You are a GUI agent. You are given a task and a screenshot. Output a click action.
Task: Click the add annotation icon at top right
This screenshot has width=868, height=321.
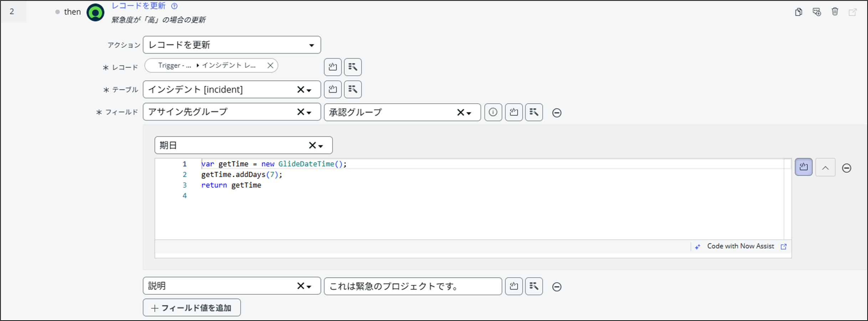(817, 12)
